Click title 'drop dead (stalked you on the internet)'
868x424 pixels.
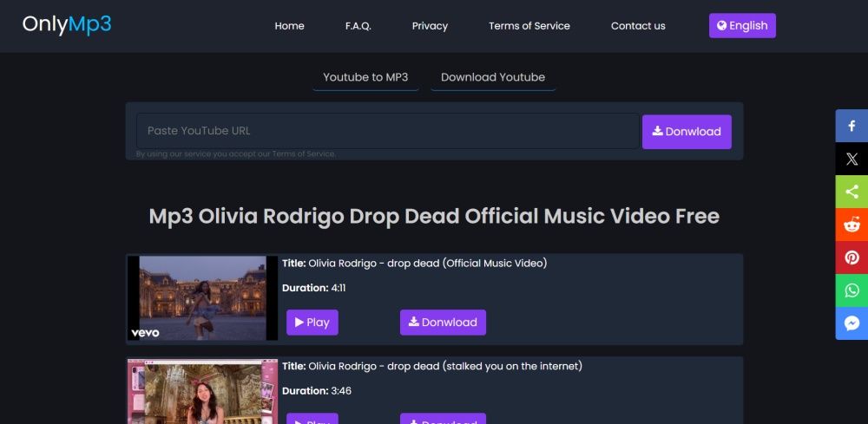(484, 366)
